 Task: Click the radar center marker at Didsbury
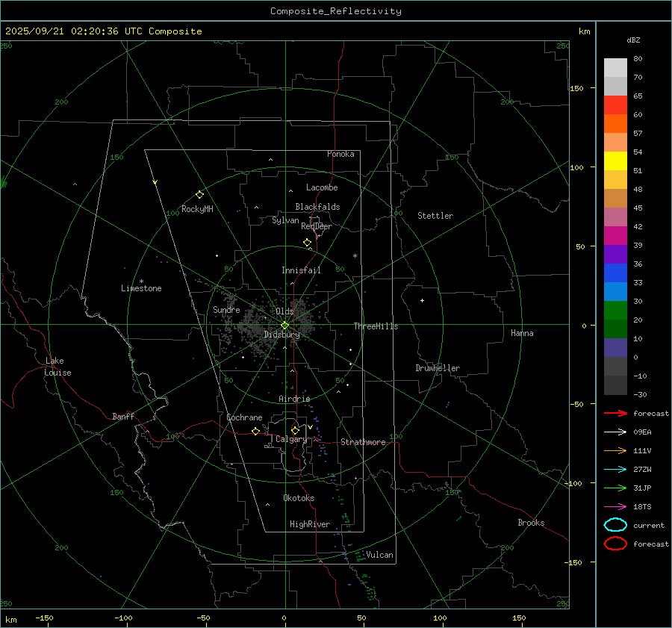tap(284, 325)
